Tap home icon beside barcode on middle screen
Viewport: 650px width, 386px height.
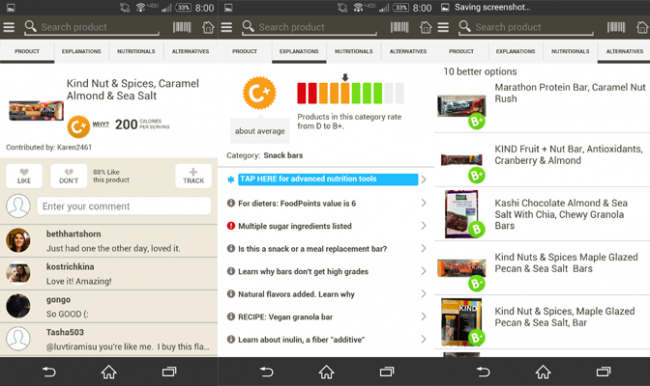426,27
